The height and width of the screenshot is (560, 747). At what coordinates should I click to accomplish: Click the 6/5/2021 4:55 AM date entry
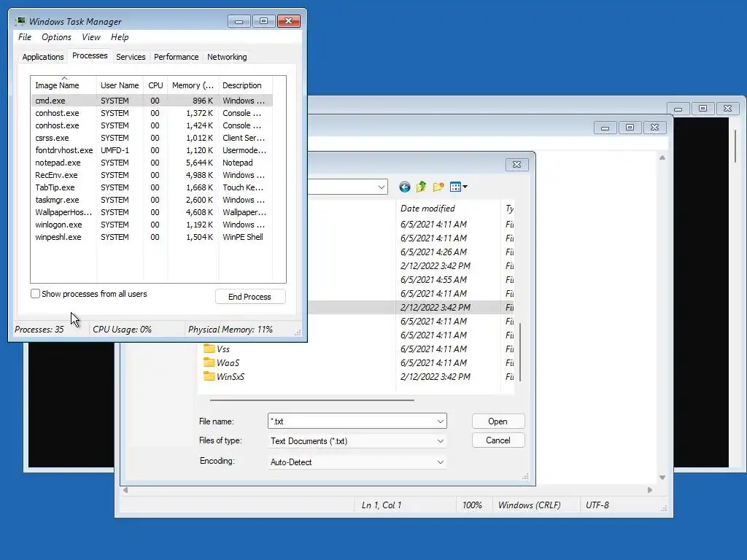click(x=433, y=279)
